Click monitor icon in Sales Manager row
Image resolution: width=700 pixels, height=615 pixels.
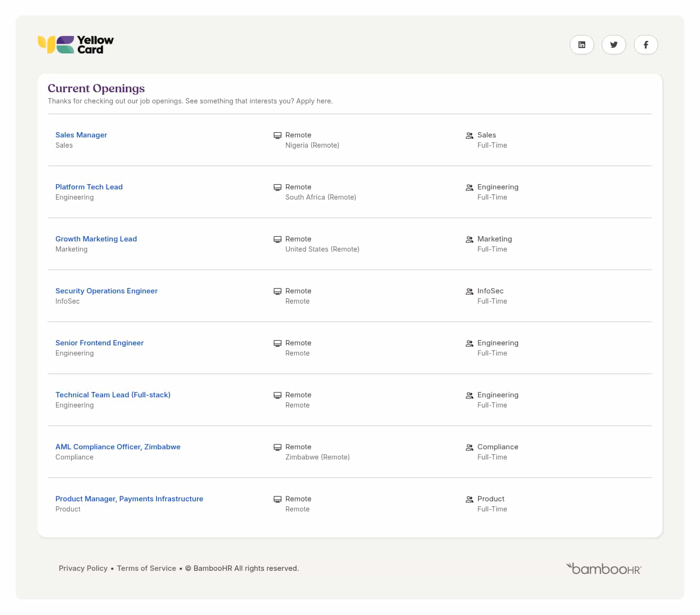[278, 136]
